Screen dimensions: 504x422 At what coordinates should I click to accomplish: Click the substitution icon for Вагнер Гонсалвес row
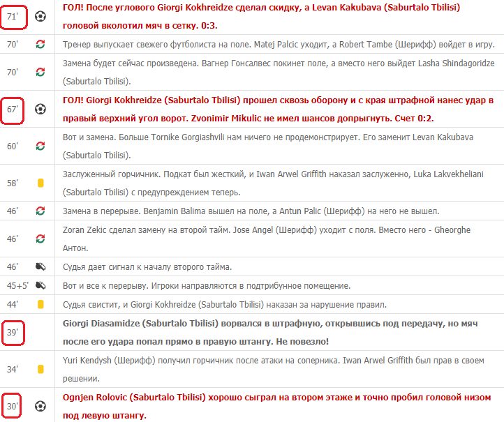[40, 72]
